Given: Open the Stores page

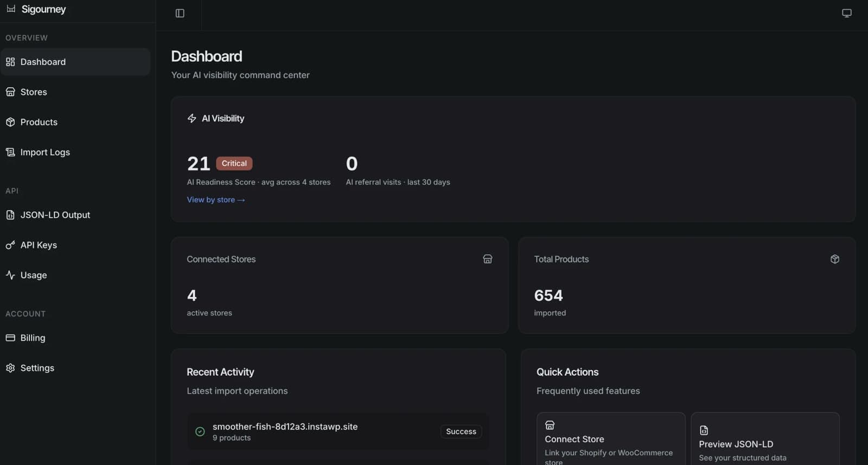Looking at the screenshot, I should 75,92.
